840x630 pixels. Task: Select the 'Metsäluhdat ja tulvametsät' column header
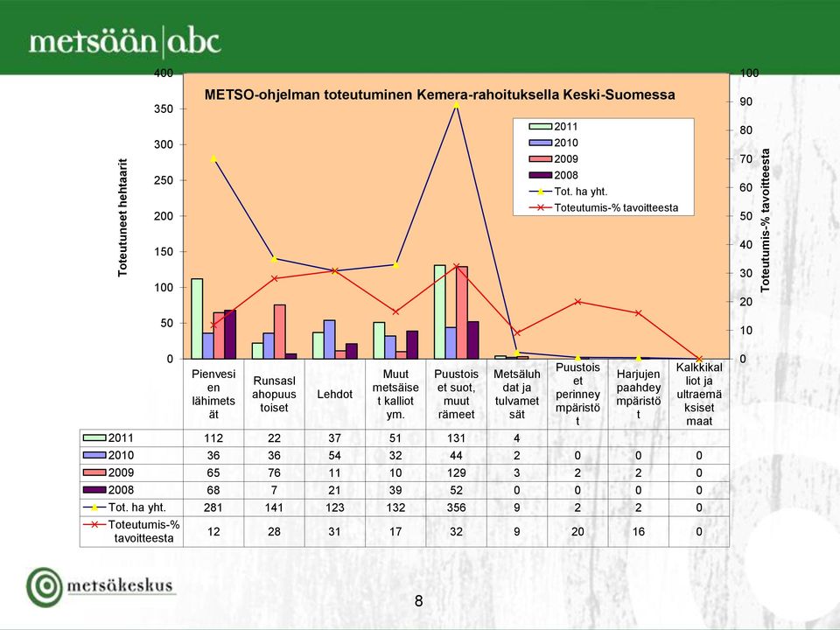point(517,394)
